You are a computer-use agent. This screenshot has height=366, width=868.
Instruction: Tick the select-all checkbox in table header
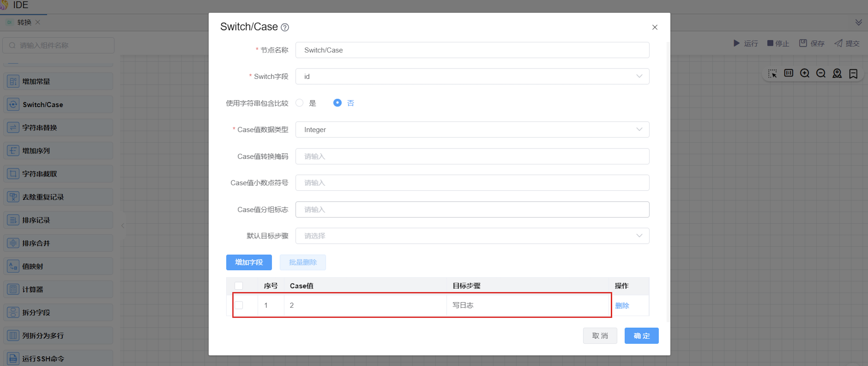point(239,286)
